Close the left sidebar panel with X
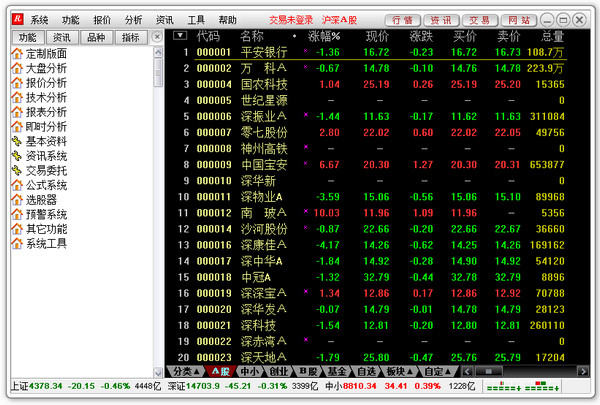 point(157,37)
